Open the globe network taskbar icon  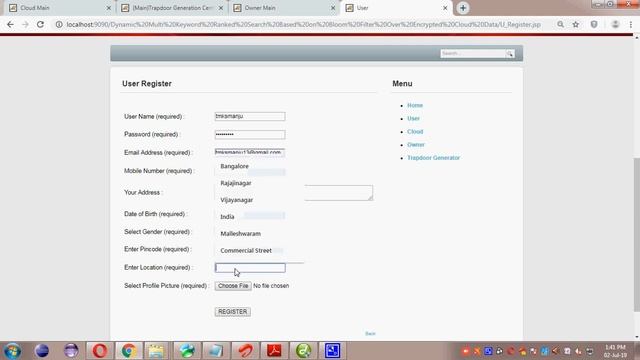tap(187, 351)
